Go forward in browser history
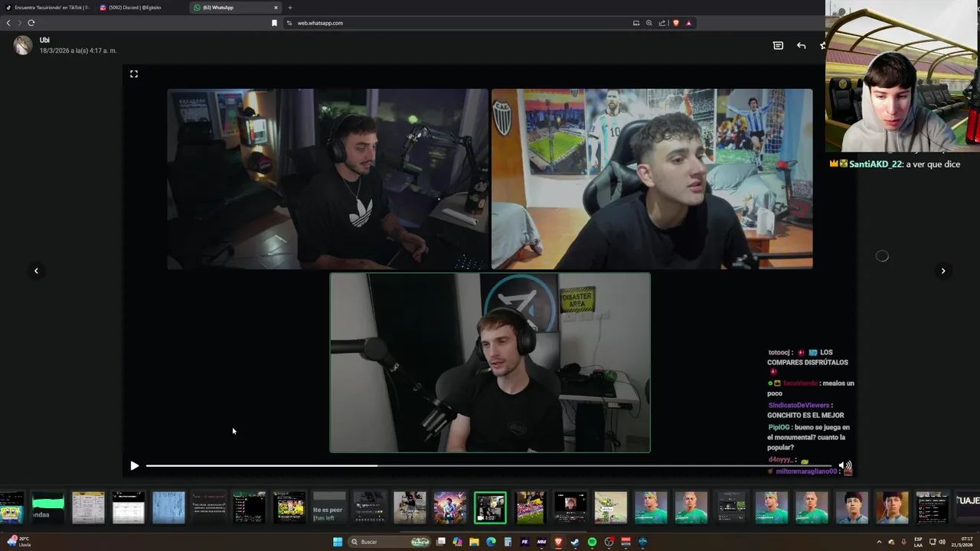Screen dimensions: 980x551 point(19,23)
